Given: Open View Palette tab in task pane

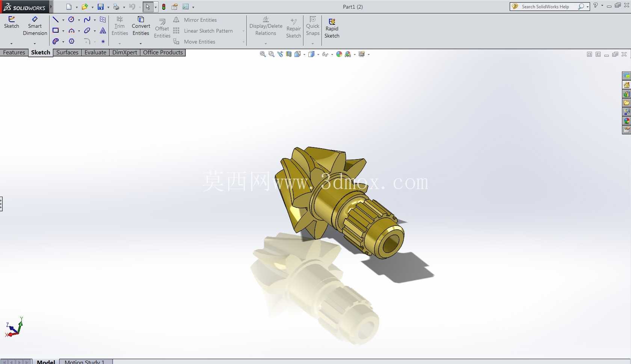Looking at the screenshot, I should tap(626, 112).
